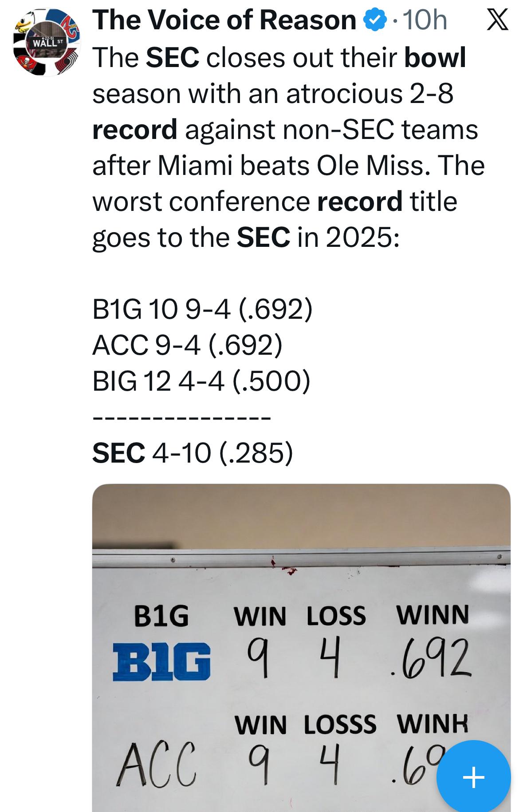
Task: Click the bold "SEC" in the first line
Action: click(173, 58)
